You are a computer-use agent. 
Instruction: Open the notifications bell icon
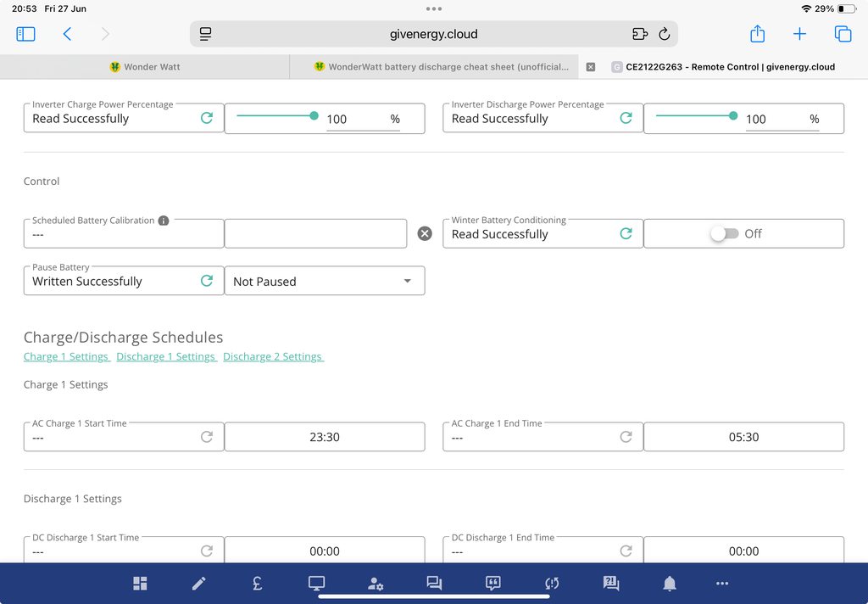tap(670, 584)
